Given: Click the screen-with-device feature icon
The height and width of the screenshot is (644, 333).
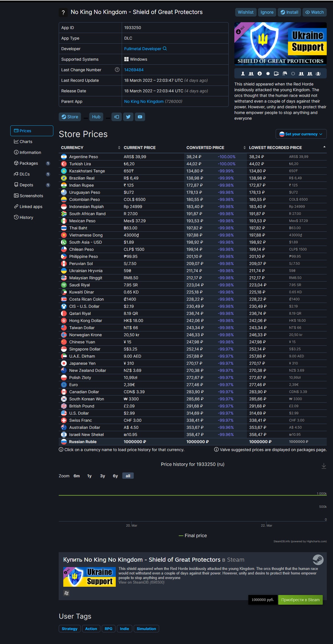Looking at the screenshot, I should (x=276, y=74).
